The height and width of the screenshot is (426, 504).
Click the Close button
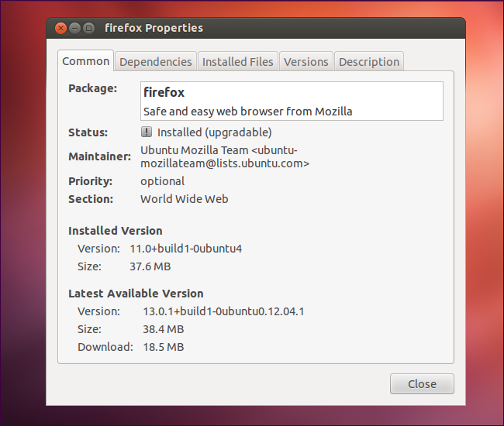coord(422,383)
